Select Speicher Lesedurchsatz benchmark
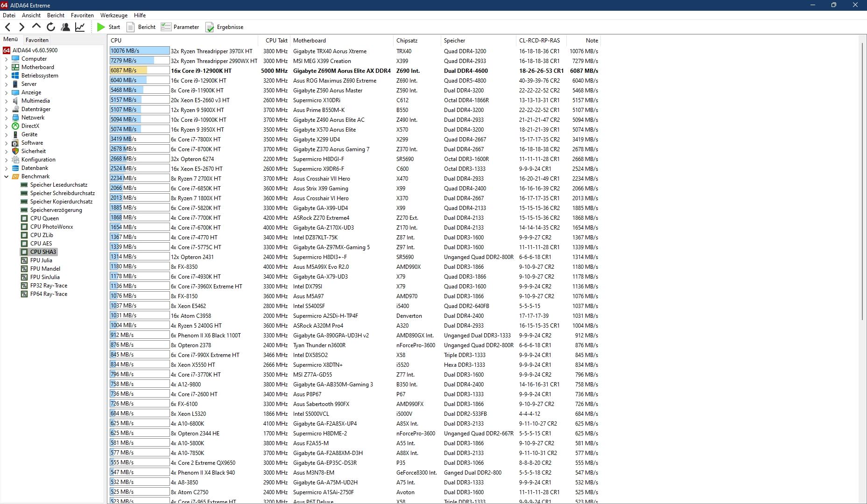This screenshot has width=867, height=504. (59, 185)
